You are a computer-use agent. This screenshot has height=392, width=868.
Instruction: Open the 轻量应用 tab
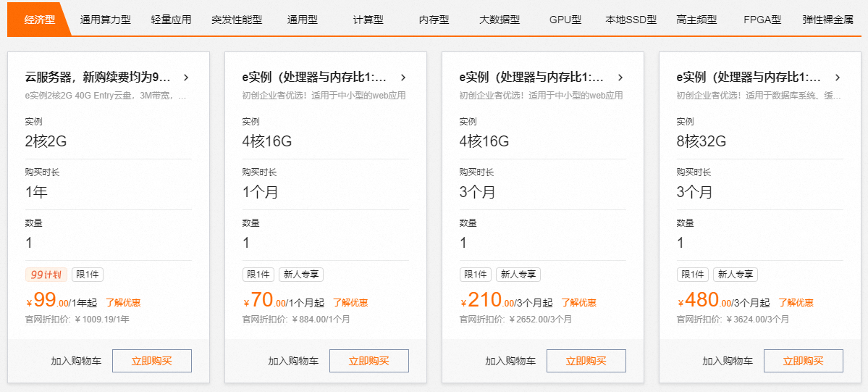pos(171,20)
